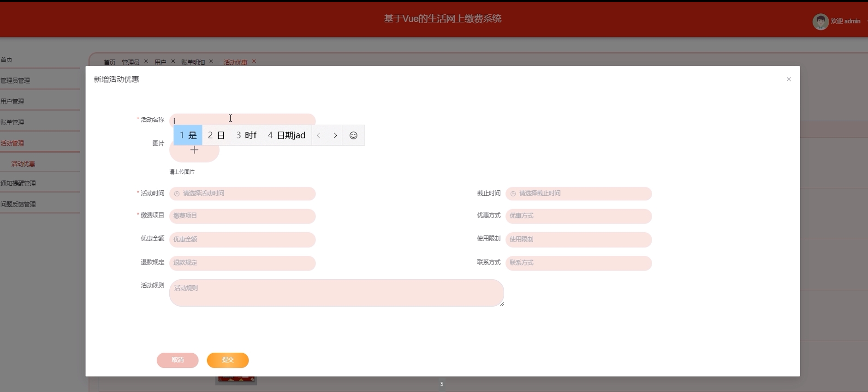
Task: Click the admin avatar icon
Action: click(x=820, y=22)
